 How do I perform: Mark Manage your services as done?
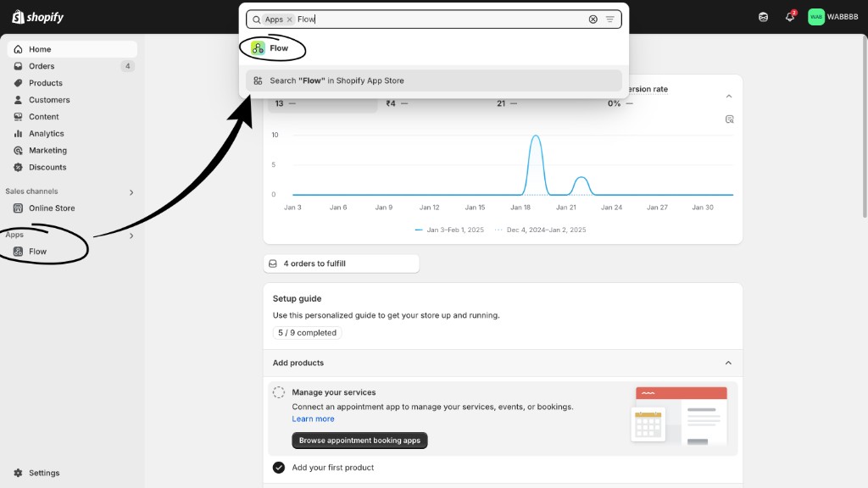coord(279,393)
